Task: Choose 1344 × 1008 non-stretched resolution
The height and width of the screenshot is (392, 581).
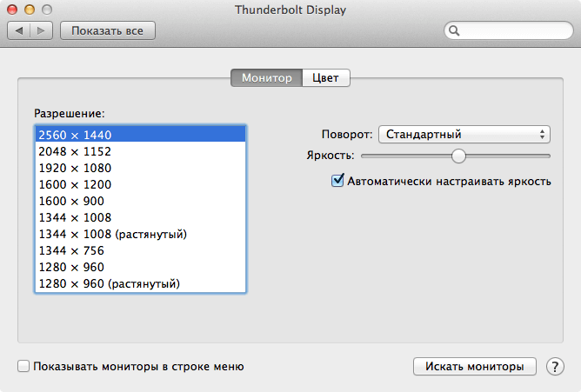Action: pos(140,217)
